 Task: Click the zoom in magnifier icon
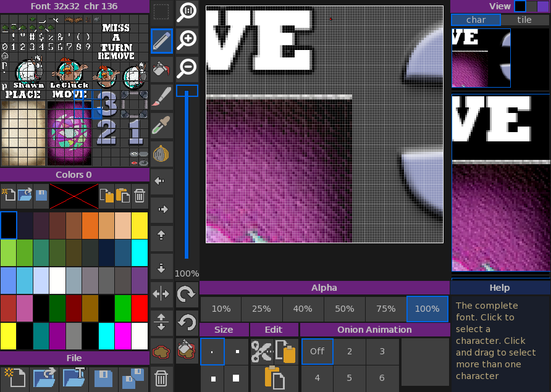point(187,40)
